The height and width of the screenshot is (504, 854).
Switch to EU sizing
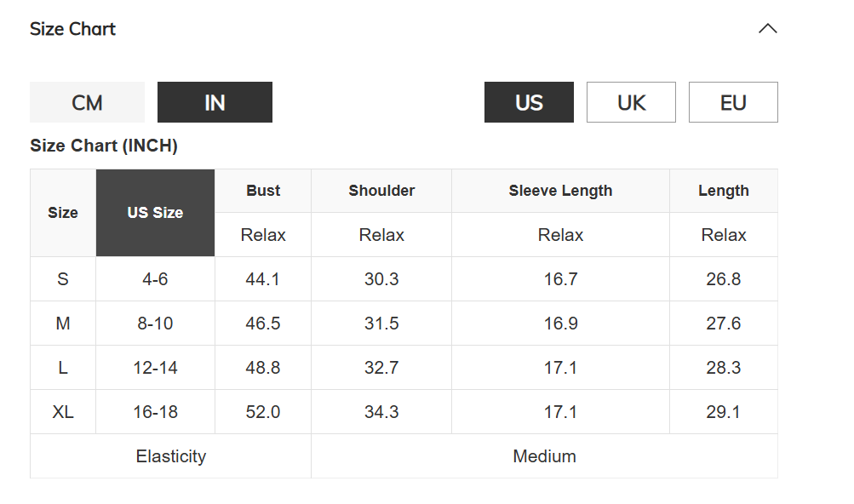(x=733, y=103)
